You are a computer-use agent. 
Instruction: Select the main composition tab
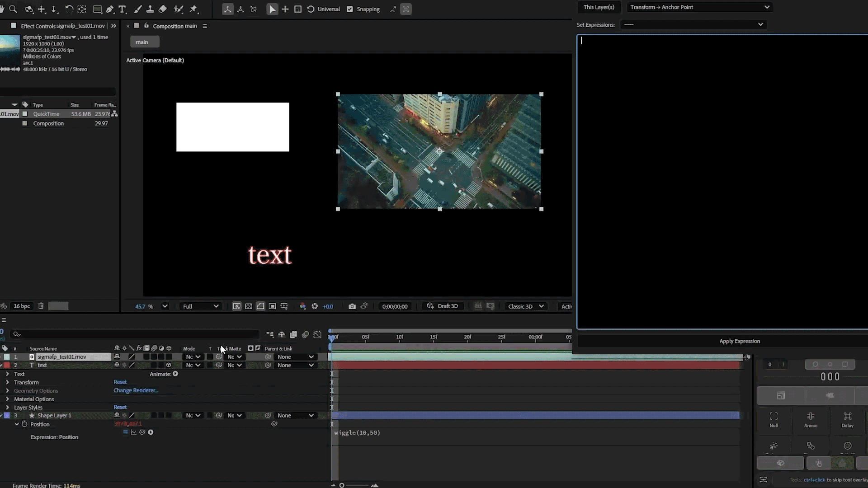tap(145, 42)
